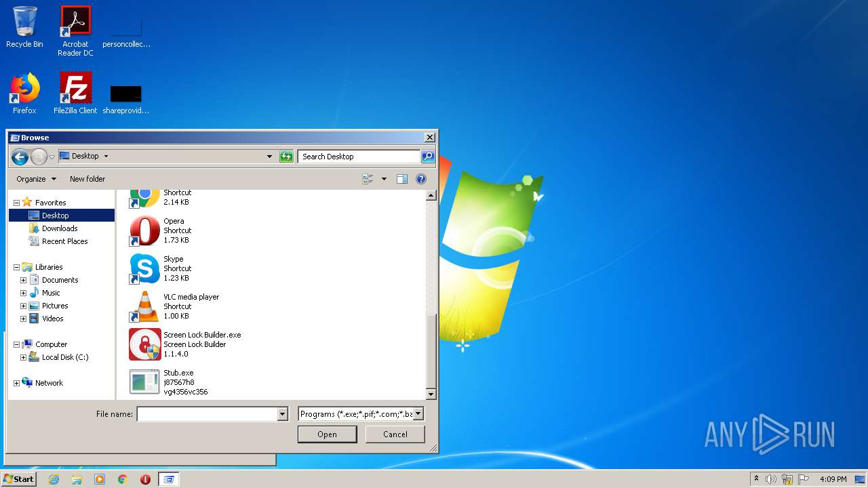Expand Local Disk (C:) node
This screenshot has height=488, width=868.
[23, 357]
